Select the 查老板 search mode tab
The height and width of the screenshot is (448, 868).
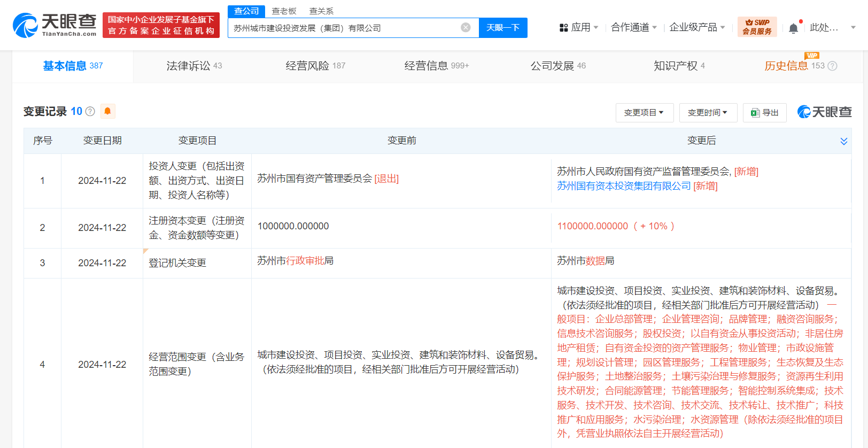click(284, 11)
